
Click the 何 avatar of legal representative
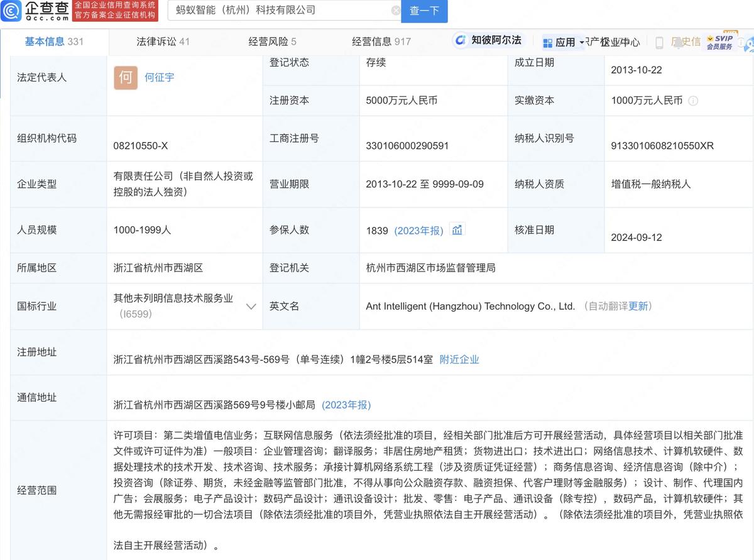pyautogui.click(x=126, y=77)
